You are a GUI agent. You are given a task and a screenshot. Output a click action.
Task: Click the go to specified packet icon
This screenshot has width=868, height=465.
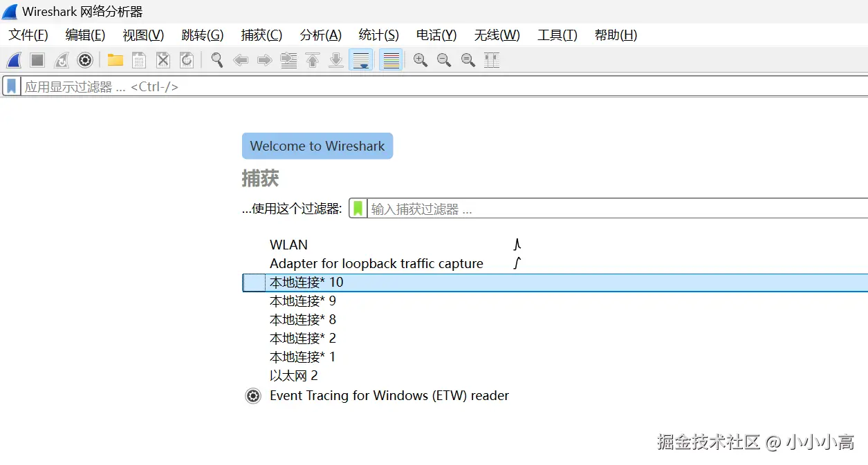tap(288, 61)
